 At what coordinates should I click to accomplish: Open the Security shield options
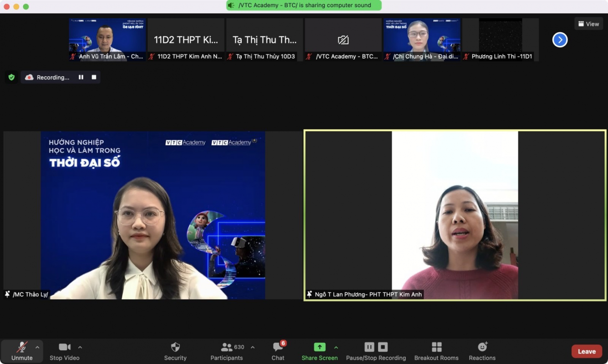pos(175,351)
